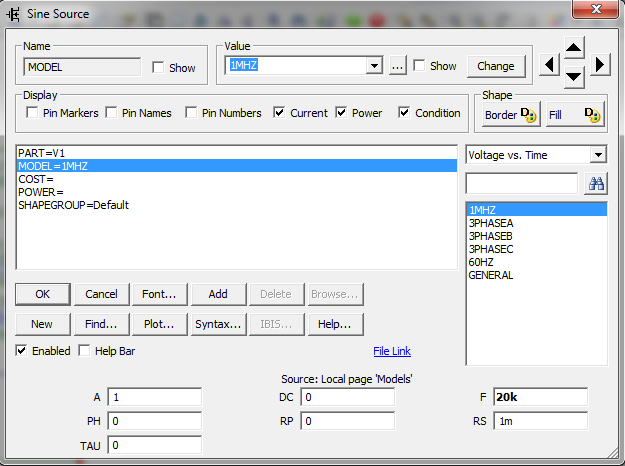
Task: Enable Pin Markers display
Action: 32,113
